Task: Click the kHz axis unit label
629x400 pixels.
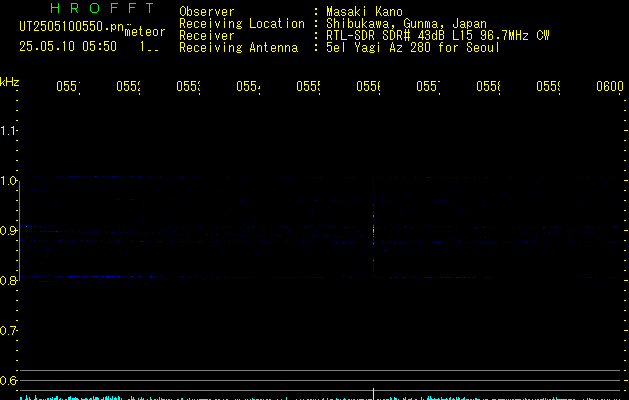Action: coord(9,82)
